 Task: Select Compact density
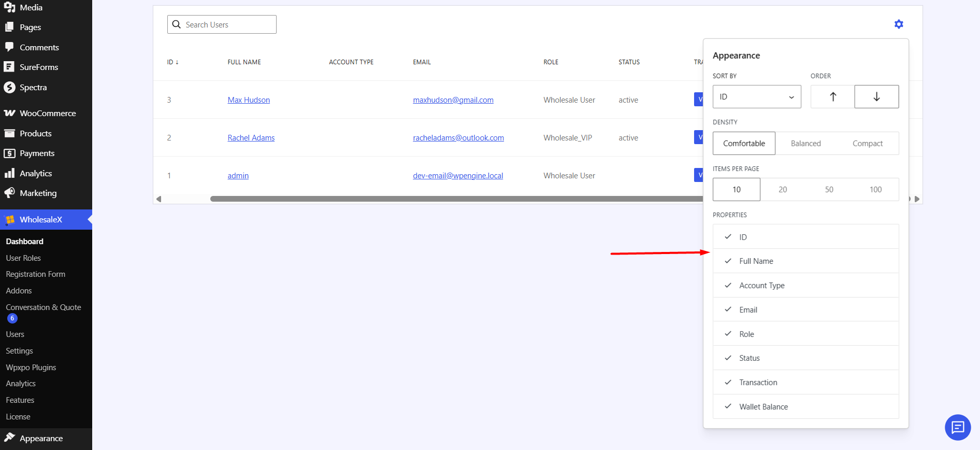(868, 143)
